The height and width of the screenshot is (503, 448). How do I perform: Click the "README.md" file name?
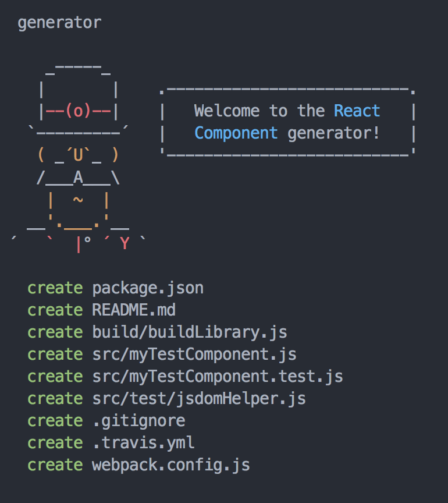pyautogui.click(x=134, y=310)
